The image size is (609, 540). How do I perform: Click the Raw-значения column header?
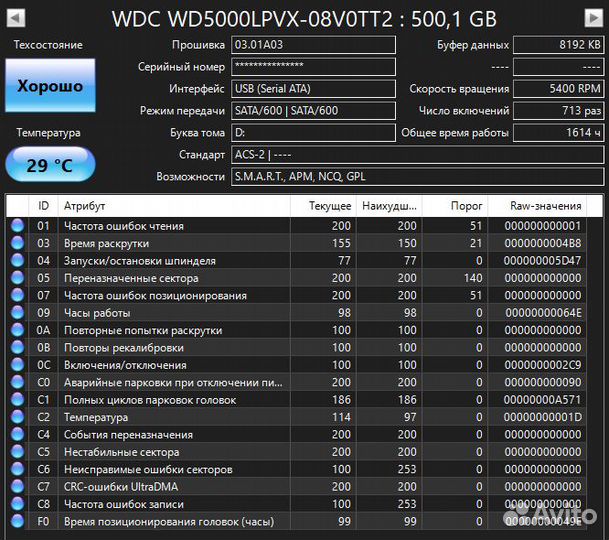[537, 206]
